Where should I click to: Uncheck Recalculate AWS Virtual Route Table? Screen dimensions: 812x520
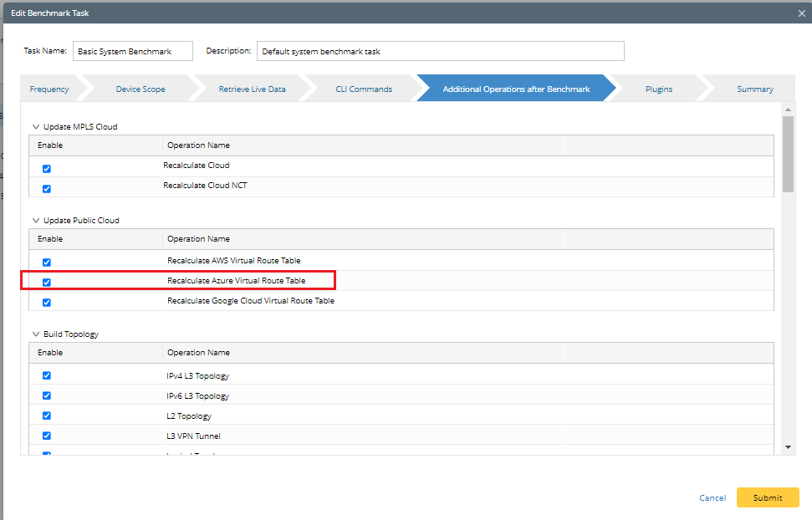pos(46,262)
